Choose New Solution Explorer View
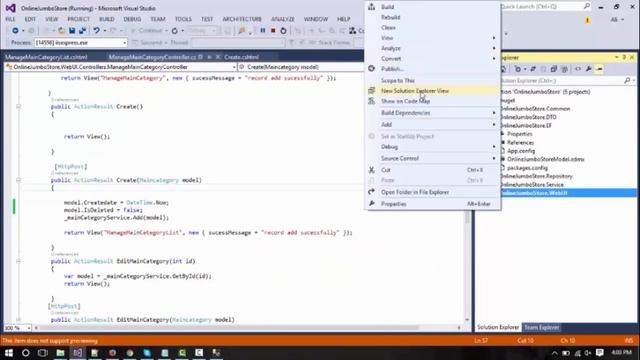Screen dimensions: 640x360 (x=434, y=91)
